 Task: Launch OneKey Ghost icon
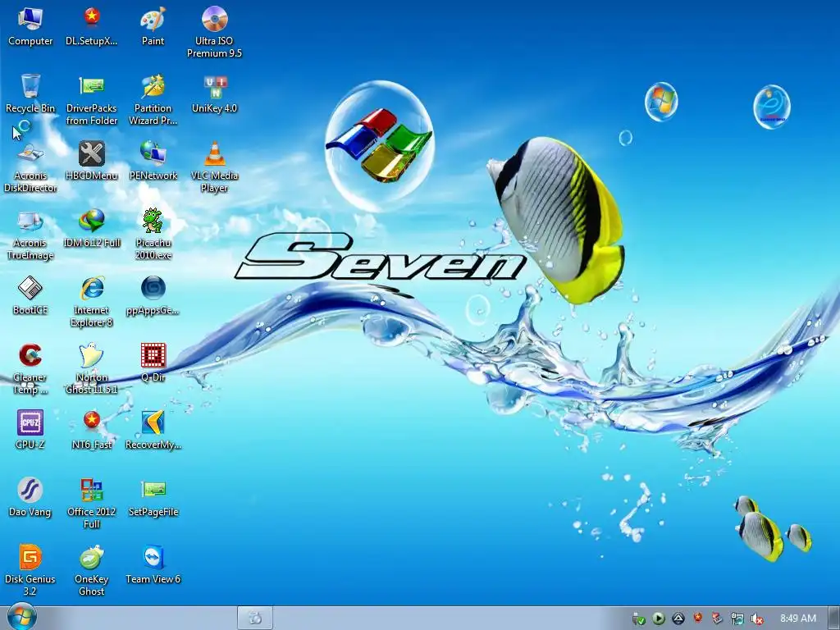92,571
